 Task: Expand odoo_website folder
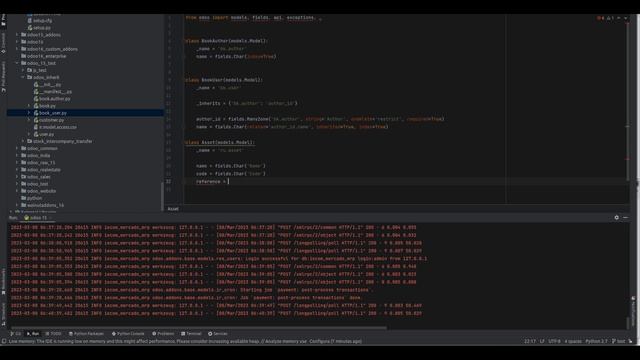tap(17, 191)
